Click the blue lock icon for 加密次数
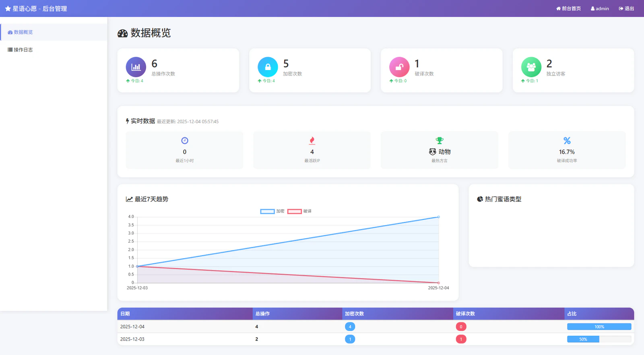644x355 pixels. click(268, 67)
